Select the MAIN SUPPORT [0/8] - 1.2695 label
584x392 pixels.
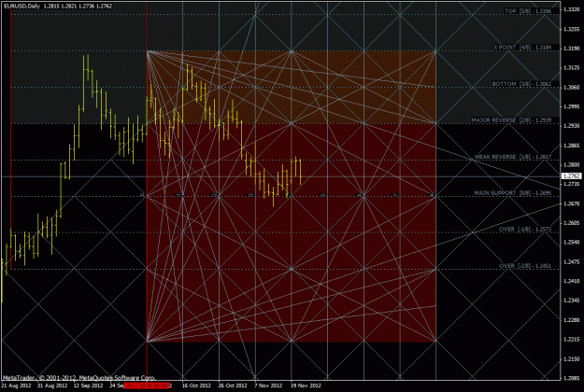tap(512, 193)
